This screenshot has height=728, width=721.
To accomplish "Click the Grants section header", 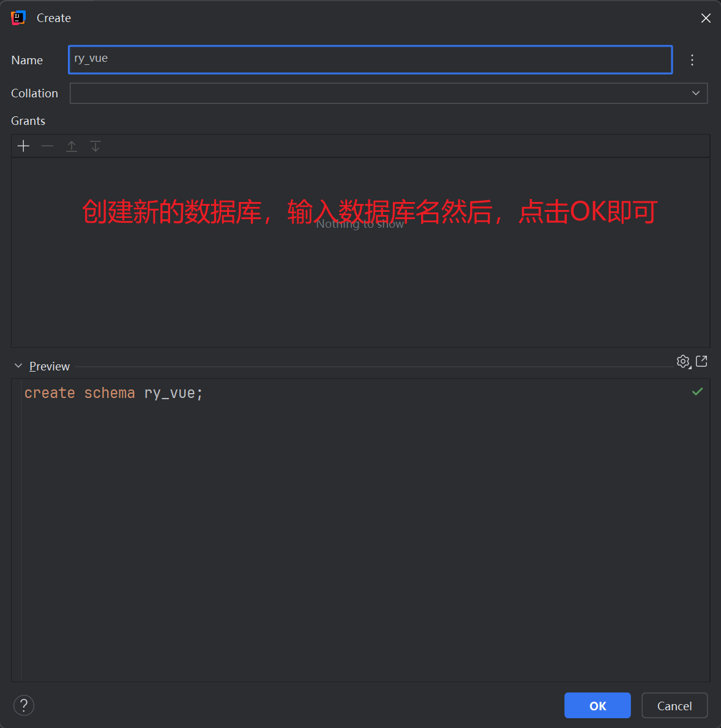I will [28, 121].
